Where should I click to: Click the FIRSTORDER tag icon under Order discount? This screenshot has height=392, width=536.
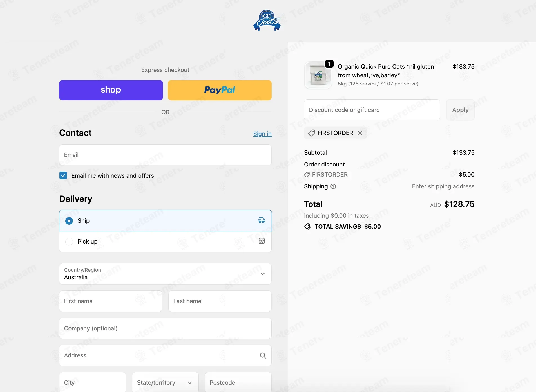(307, 175)
